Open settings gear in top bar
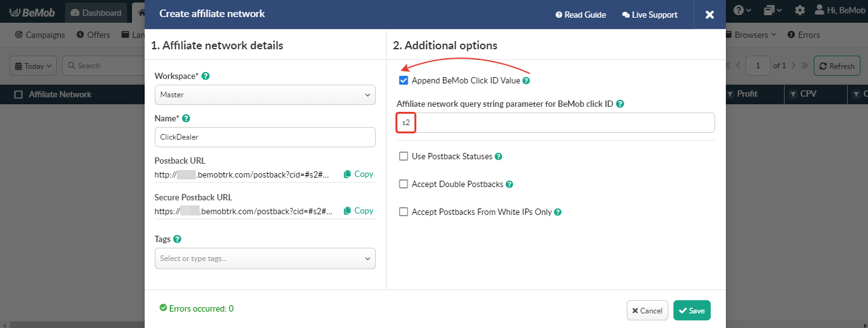The image size is (868, 328). 800,11
